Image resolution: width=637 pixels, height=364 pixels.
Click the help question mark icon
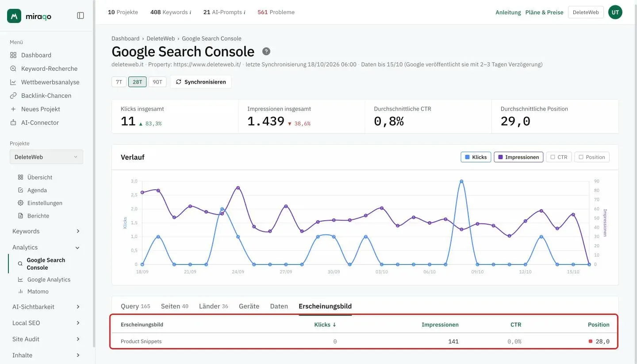coord(266,51)
